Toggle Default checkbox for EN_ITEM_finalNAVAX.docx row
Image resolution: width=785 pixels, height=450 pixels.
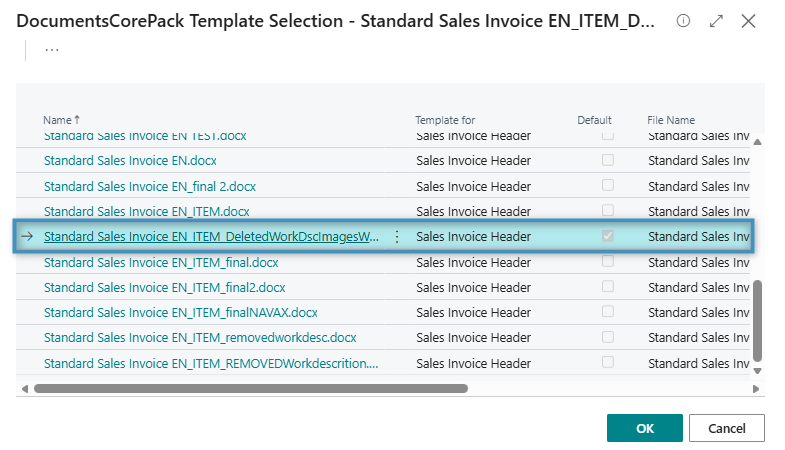(x=608, y=312)
